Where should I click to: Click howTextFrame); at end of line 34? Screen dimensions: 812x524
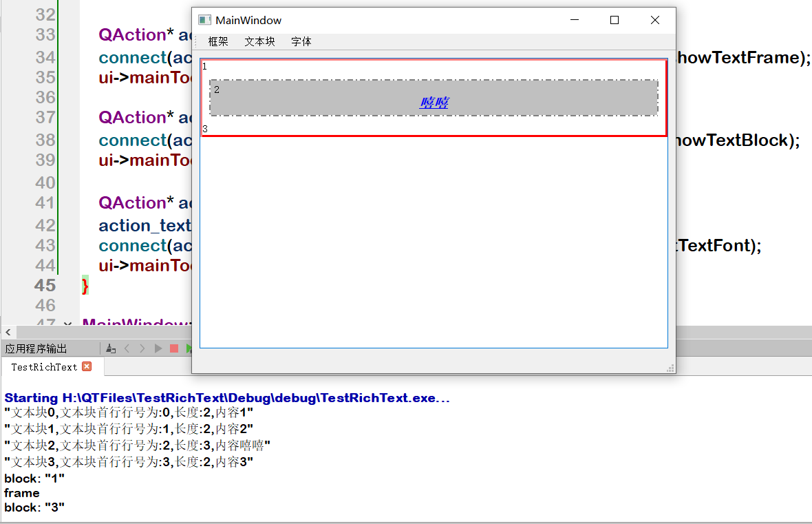point(743,58)
